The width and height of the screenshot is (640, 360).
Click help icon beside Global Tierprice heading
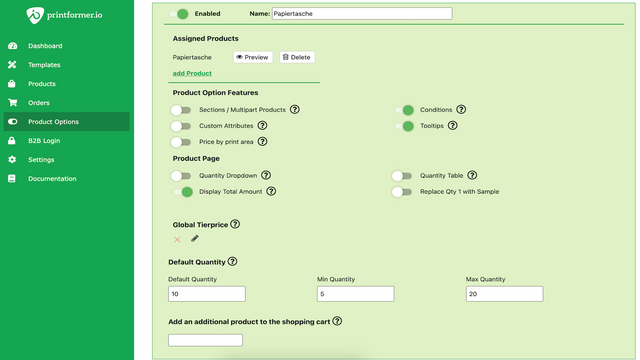[235, 224]
